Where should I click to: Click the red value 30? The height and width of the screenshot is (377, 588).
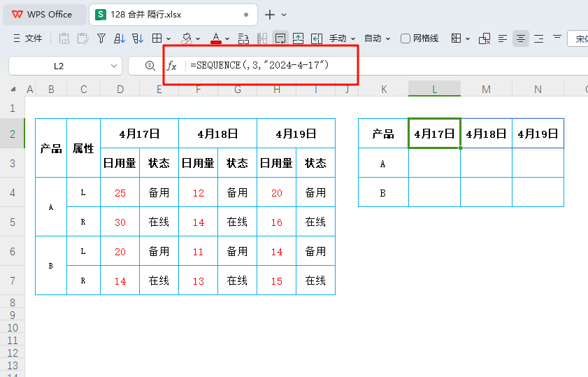tap(120, 222)
